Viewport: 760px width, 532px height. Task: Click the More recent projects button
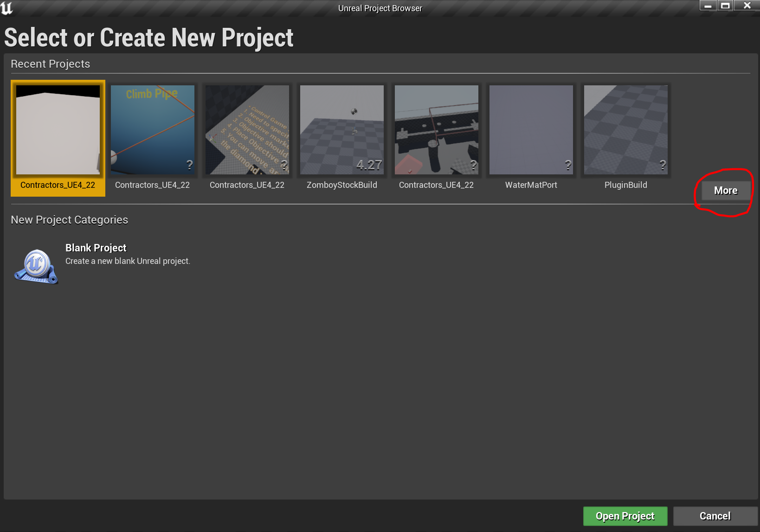click(x=726, y=191)
